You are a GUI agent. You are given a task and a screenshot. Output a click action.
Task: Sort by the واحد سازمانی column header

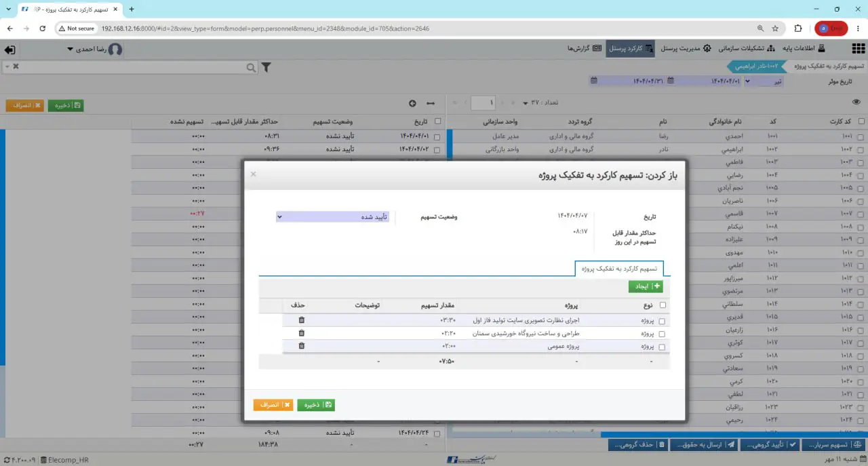pyautogui.click(x=500, y=122)
